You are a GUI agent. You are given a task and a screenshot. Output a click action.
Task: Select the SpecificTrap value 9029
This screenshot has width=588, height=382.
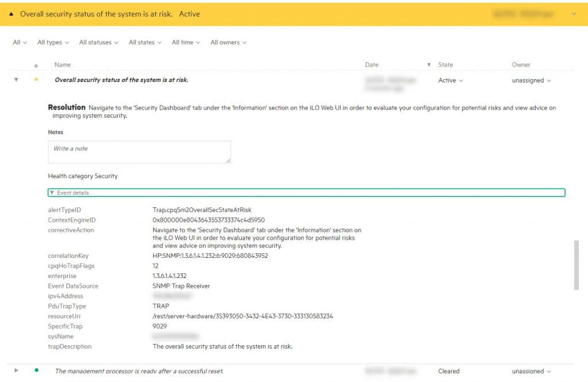click(160, 326)
